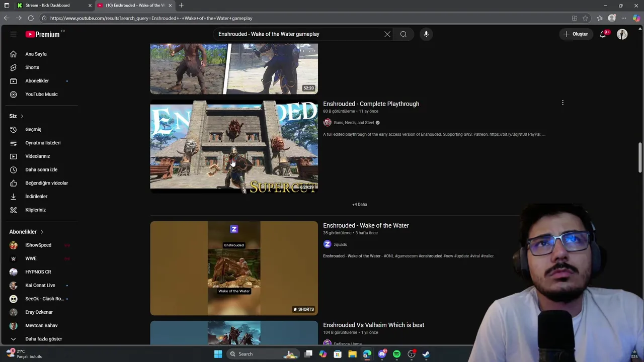Screen dimensions: 644x362
Task: Click the Oluştur create button
Action: (576, 34)
